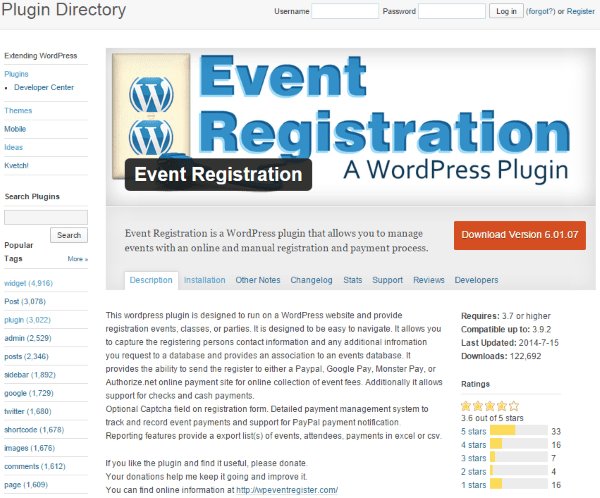Select the google tag
This screenshot has width=600, height=498.
(x=29, y=393)
